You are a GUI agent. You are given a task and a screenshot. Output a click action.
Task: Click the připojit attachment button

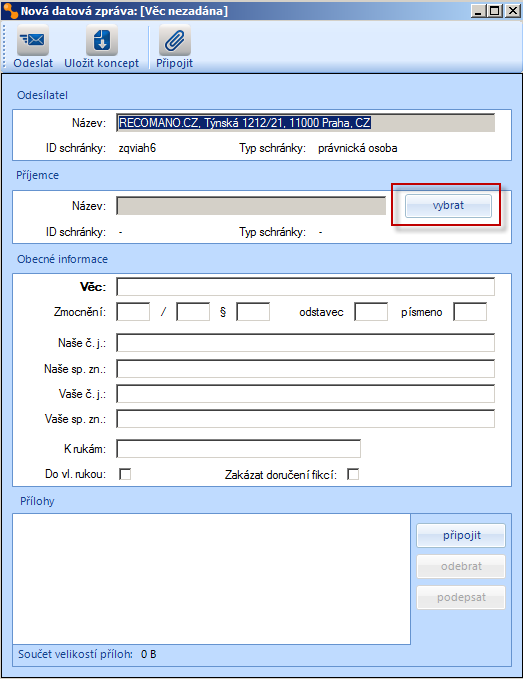[x=461, y=535]
